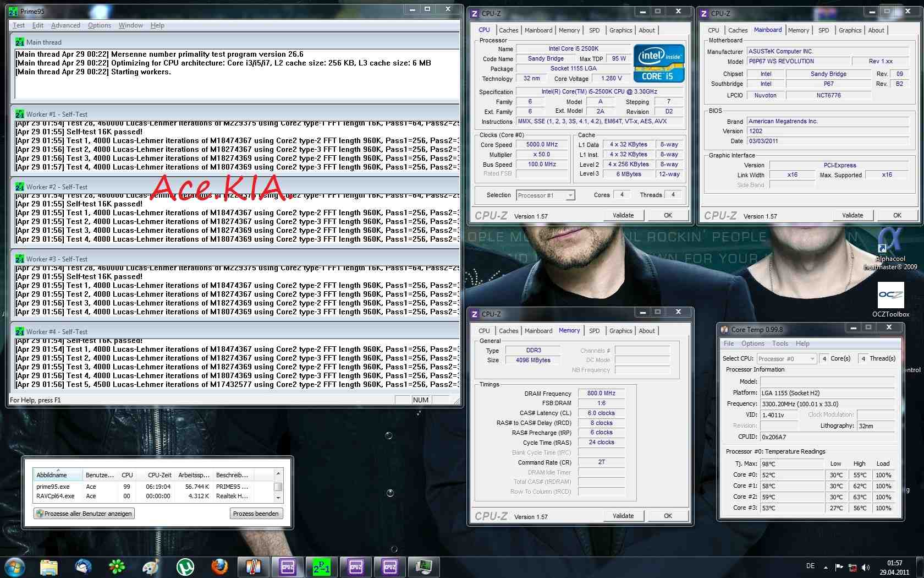Open OCZToolbox desktop shortcut
The image size is (924, 578).
[890, 299]
